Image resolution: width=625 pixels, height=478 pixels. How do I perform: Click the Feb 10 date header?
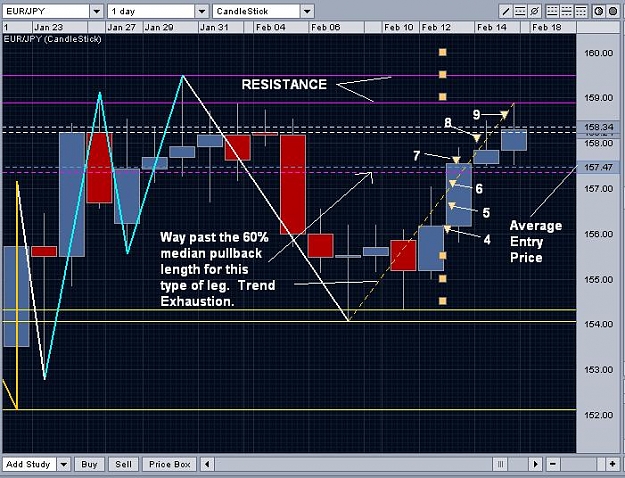pyautogui.click(x=399, y=28)
